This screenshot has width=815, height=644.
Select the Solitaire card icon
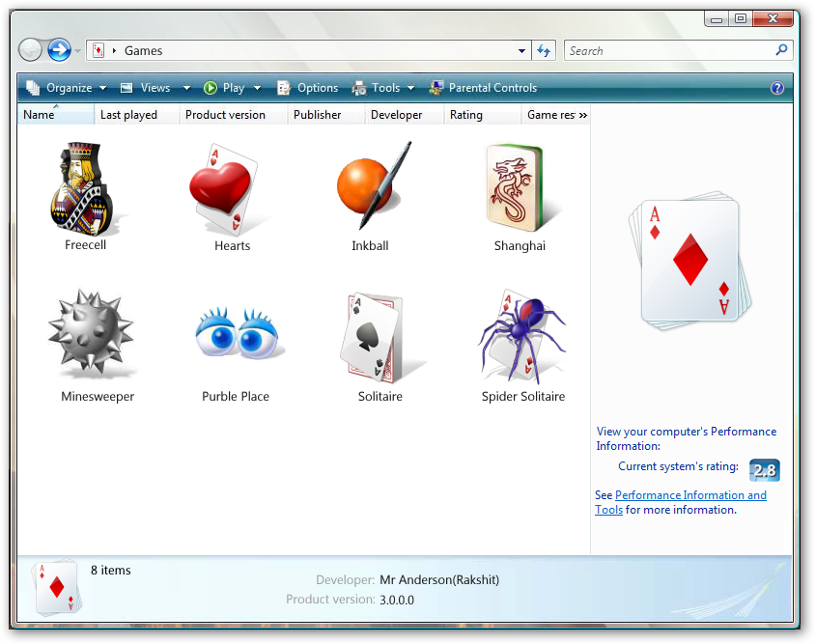373,336
